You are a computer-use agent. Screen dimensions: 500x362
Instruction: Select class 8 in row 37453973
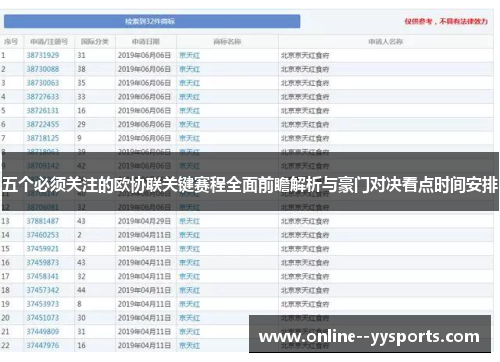(79, 304)
